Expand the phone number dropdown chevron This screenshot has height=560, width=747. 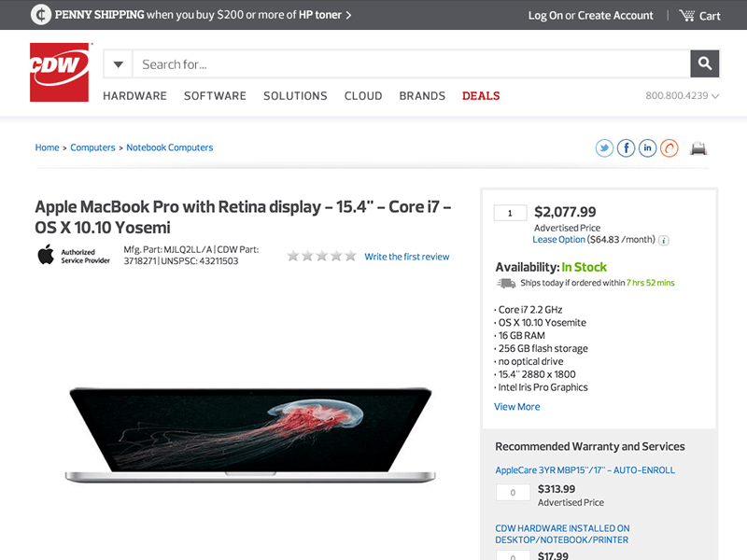point(715,96)
